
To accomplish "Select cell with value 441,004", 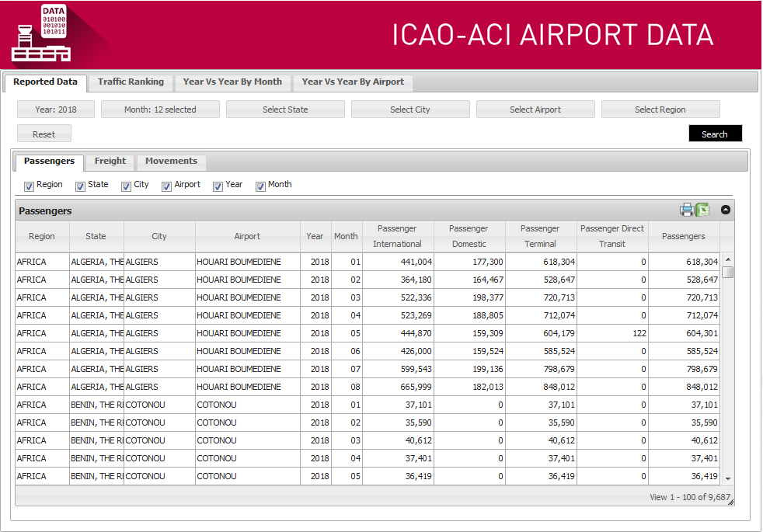I will coord(398,262).
